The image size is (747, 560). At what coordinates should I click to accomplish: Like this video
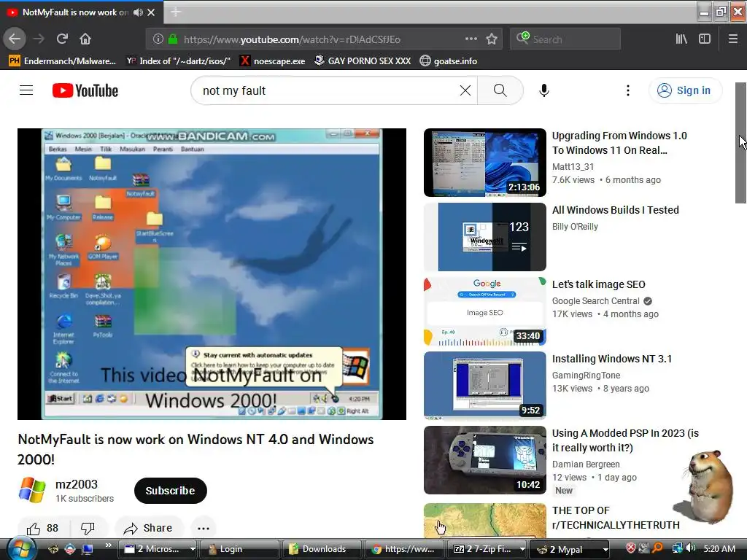point(43,528)
